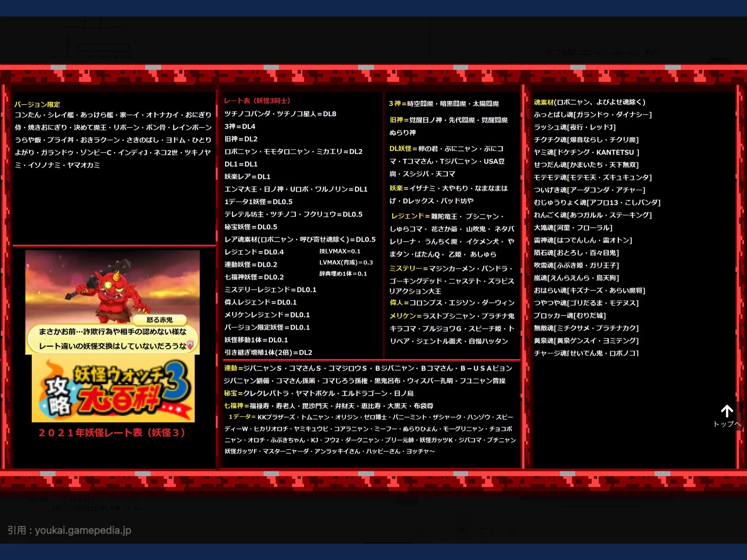Click the モテモテ魂 line

pyautogui.click(x=593, y=177)
